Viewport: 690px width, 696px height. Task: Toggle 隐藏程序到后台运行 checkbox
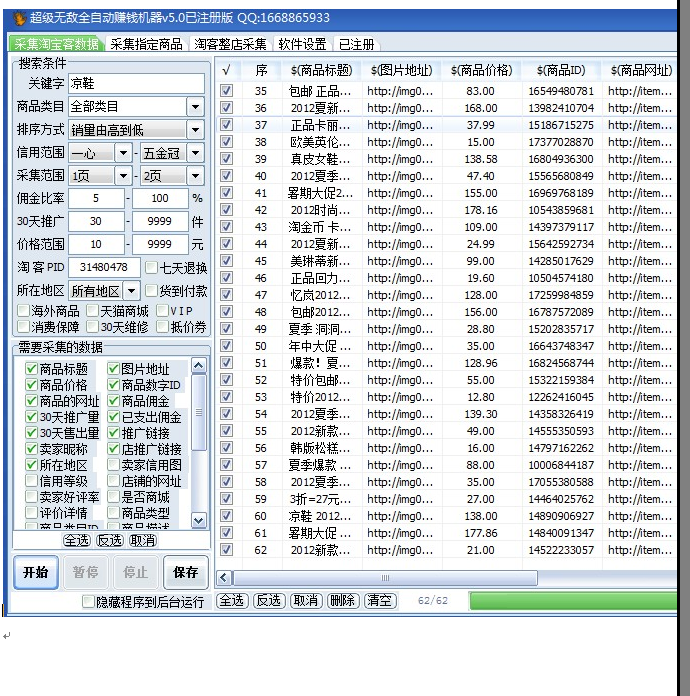coord(88,602)
